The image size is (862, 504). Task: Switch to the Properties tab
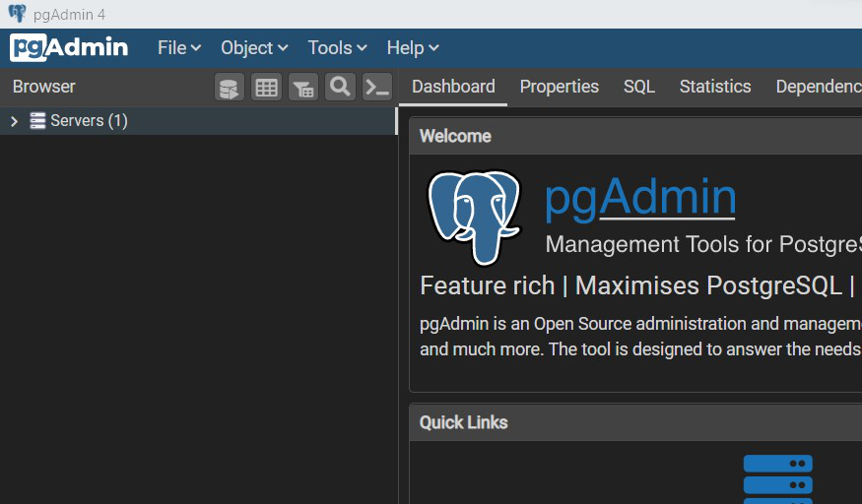(559, 87)
